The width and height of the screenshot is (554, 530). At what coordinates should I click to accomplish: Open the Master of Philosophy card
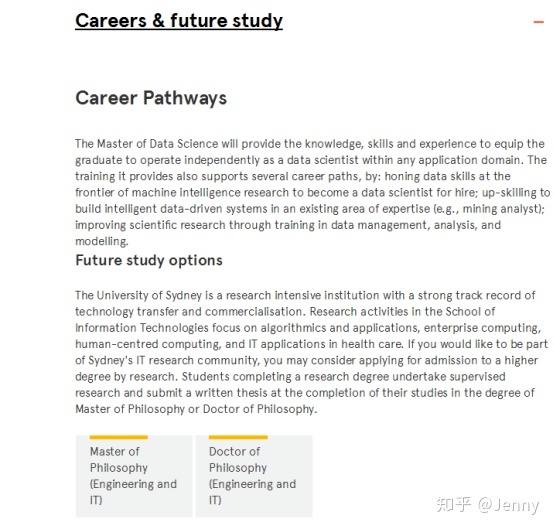[x=134, y=476]
